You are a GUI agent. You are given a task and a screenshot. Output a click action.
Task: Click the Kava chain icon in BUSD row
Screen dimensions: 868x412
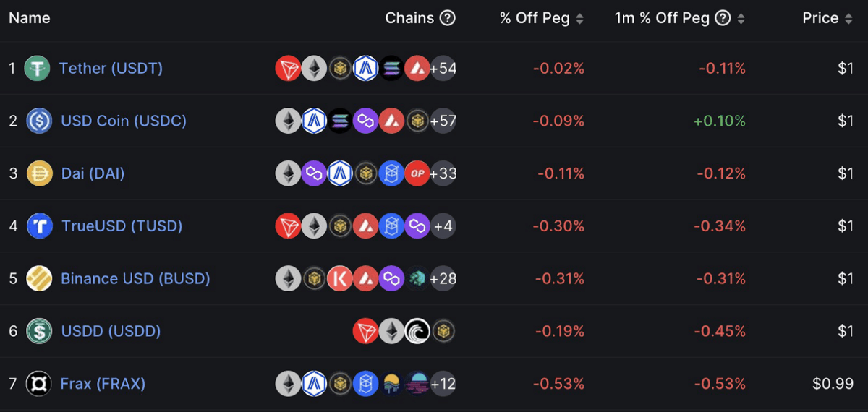(x=339, y=278)
